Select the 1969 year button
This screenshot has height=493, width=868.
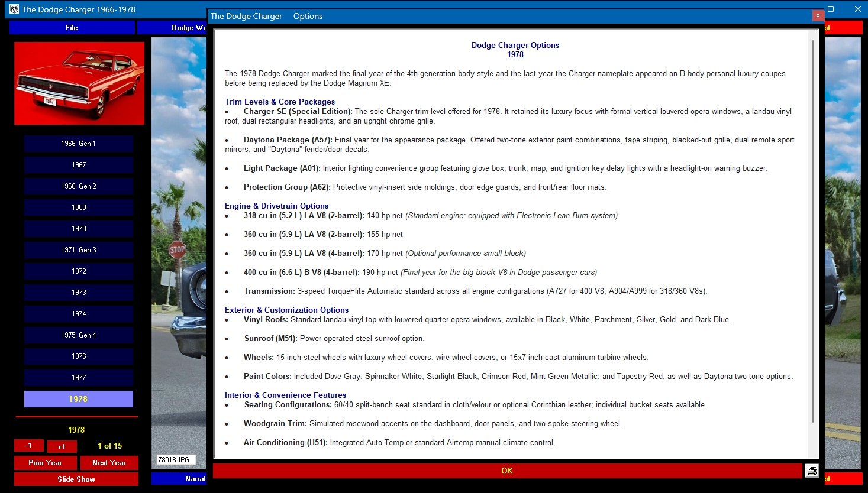click(79, 207)
